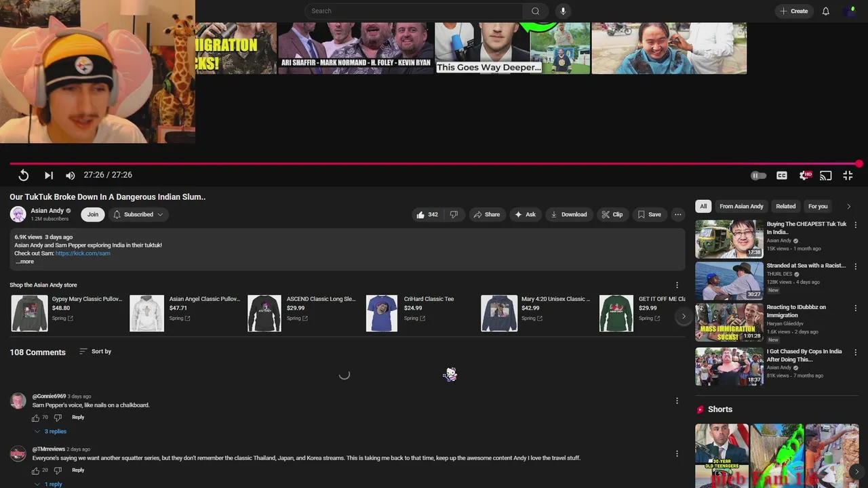Dislike Connie6969's comment
The image size is (868, 488).
pos(58,418)
